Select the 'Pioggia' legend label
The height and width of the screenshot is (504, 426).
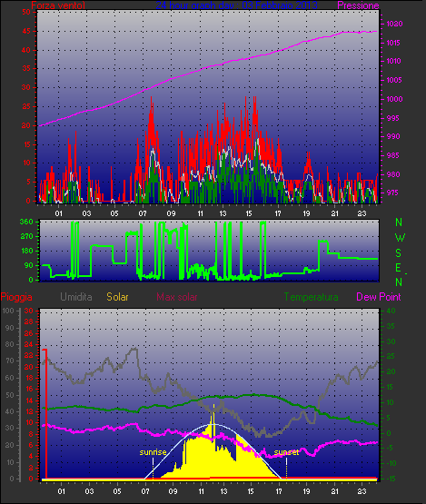[16, 297]
